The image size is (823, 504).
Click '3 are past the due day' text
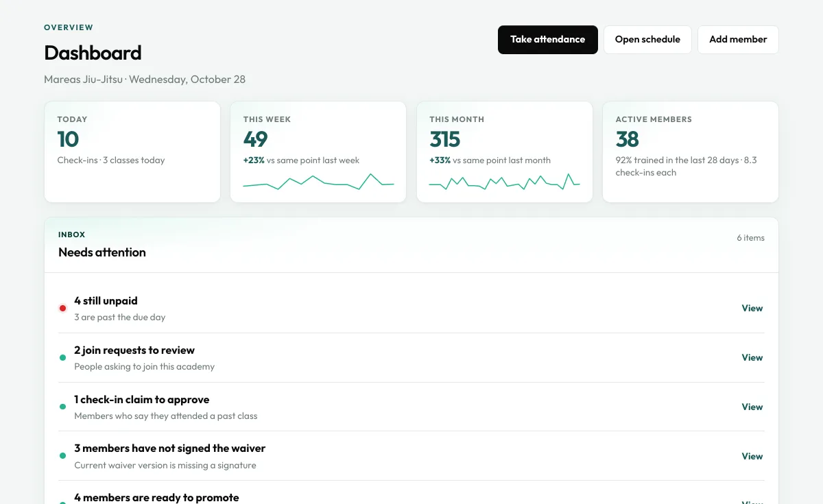pyautogui.click(x=120, y=317)
